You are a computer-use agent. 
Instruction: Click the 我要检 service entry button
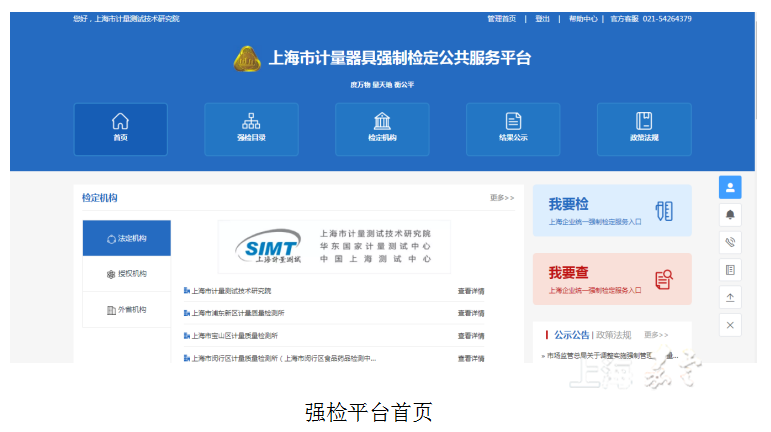[611, 210]
